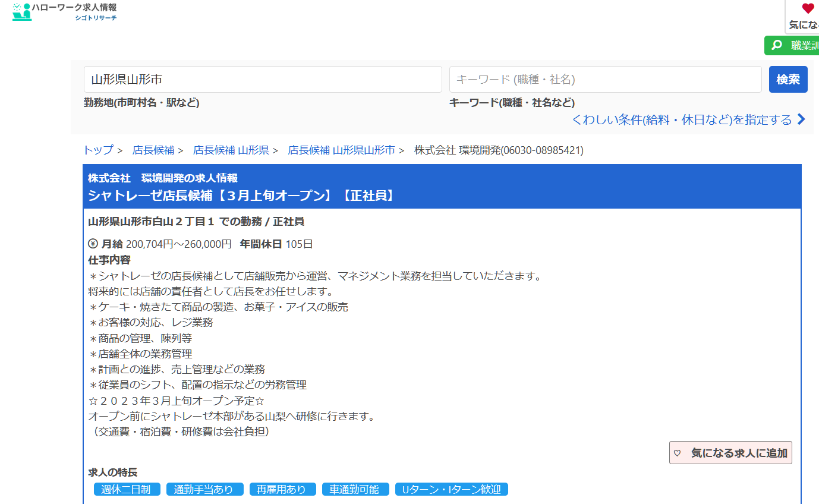Image resolution: width=819 pixels, height=504 pixels.
Task: Select the 再雇用あり feature tag
Action: click(282, 490)
